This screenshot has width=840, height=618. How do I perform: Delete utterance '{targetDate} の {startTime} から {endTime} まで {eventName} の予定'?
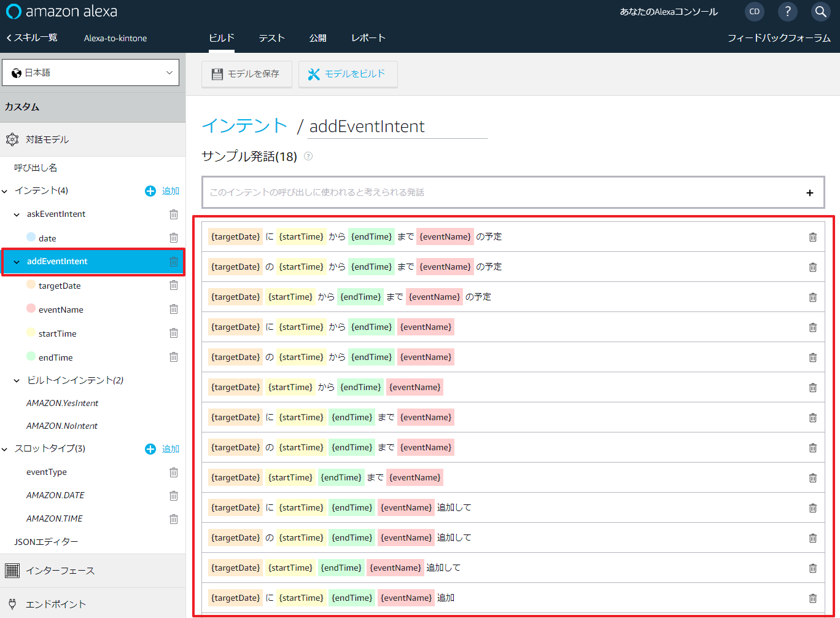pos(813,267)
